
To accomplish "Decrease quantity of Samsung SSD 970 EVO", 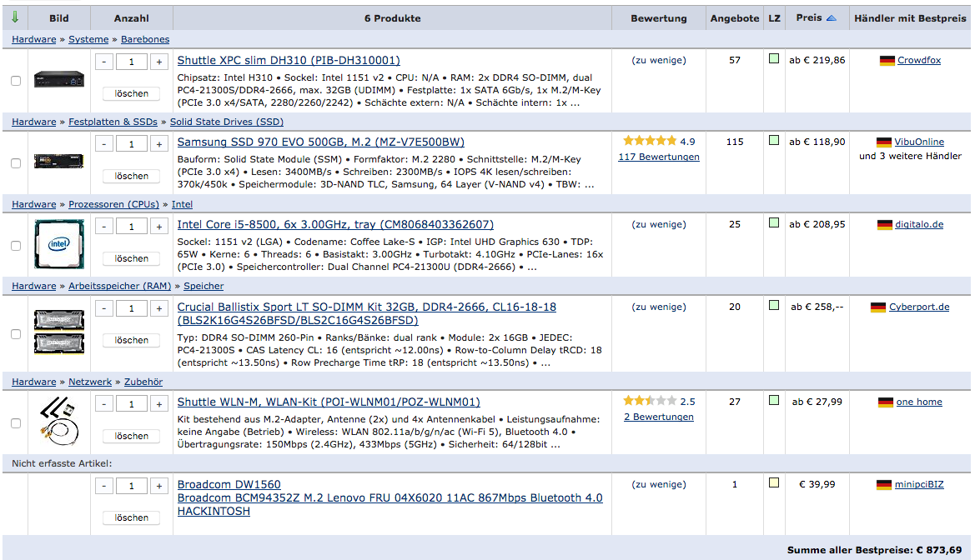I will tap(104, 143).
